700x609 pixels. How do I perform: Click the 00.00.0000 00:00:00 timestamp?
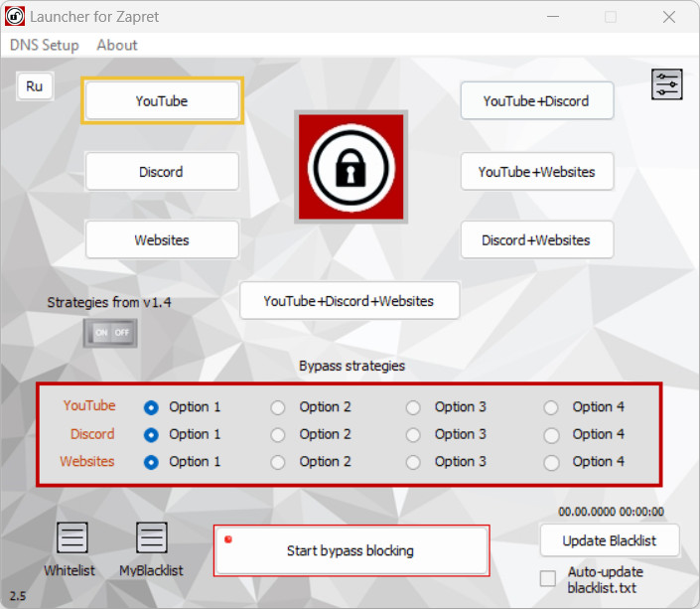click(611, 512)
